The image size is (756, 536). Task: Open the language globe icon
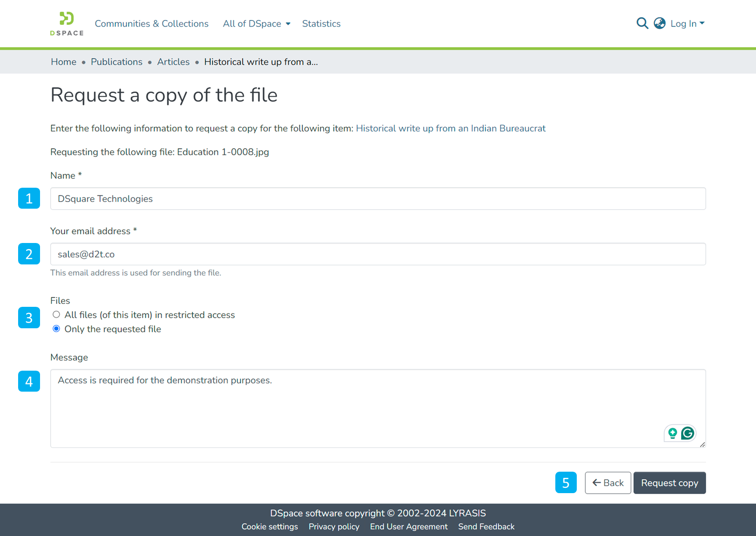coord(659,23)
